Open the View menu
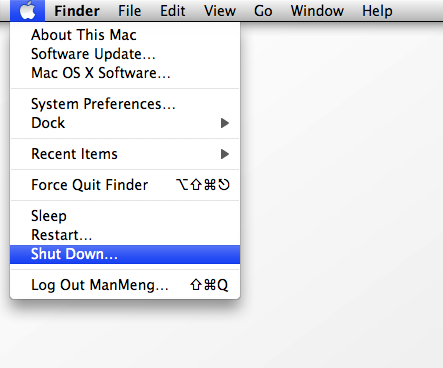The height and width of the screenshot is (368, 443). [x=220, y=11]
